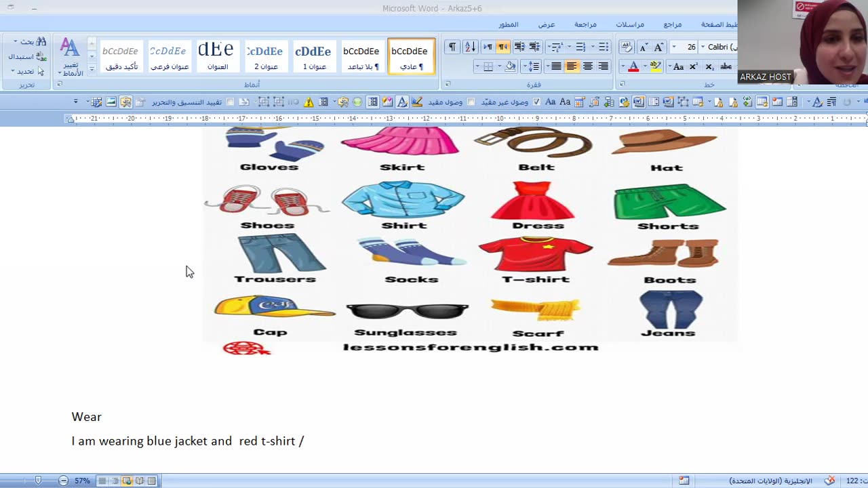868x488 pixels.
Task: Shrink font with the small A button
Action: (x=644, y=47)
